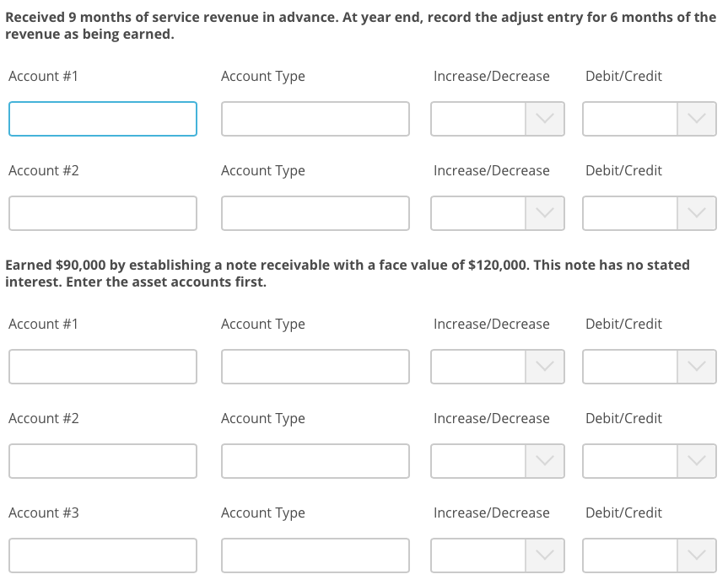Expand the Debit/Credit selector for note receivable Account #1
The height and width of the screenshot is (585, 728).
pos(649,367)
